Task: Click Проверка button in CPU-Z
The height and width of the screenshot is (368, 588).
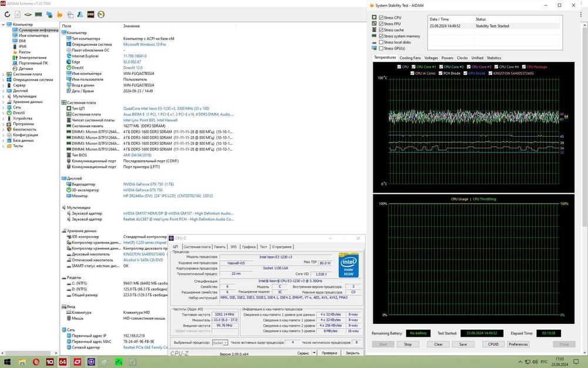Action: 329,353
